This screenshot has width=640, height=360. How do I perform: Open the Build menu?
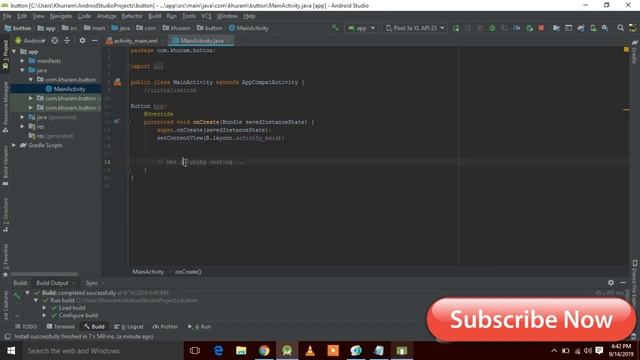pos(155,16)
